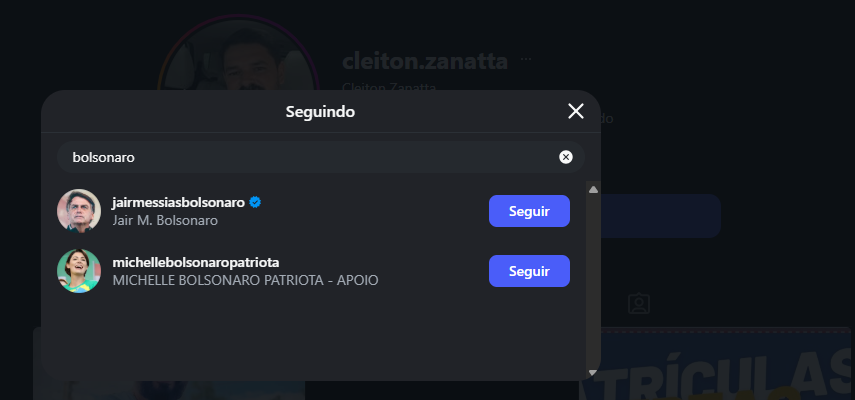Image resolution: width=855 pixels, height=400 pixels.
Task: Open michellebolsonaropatriota's profile picture
Action: click(x=79, y=271)
